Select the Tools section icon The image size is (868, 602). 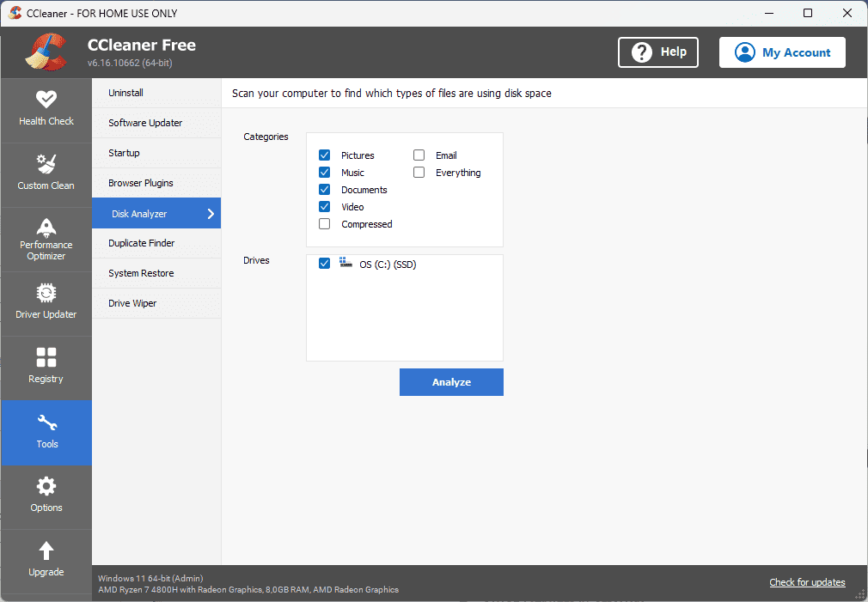tap(46, 422)
